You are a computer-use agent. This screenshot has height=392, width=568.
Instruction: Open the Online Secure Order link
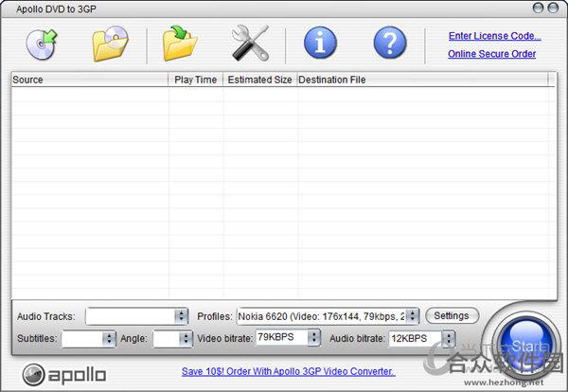click(x=491, y=54)
